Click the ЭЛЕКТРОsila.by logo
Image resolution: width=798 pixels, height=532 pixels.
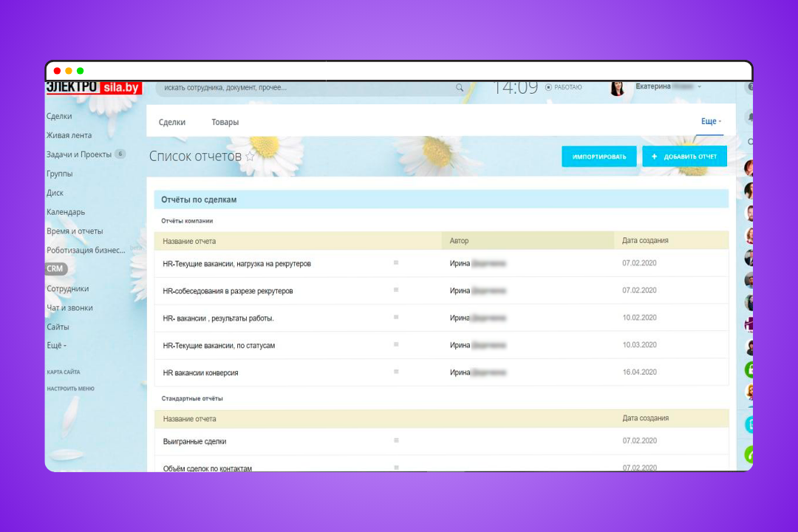(94, 88)
